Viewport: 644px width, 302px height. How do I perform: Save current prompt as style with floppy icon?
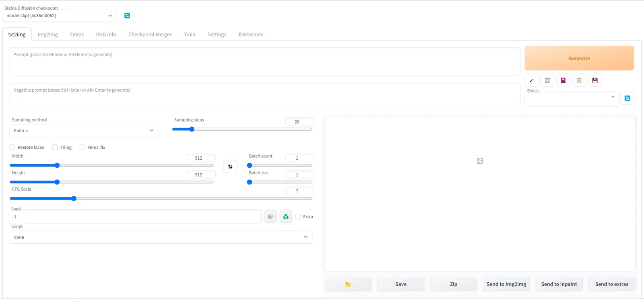tap(595, 80)
